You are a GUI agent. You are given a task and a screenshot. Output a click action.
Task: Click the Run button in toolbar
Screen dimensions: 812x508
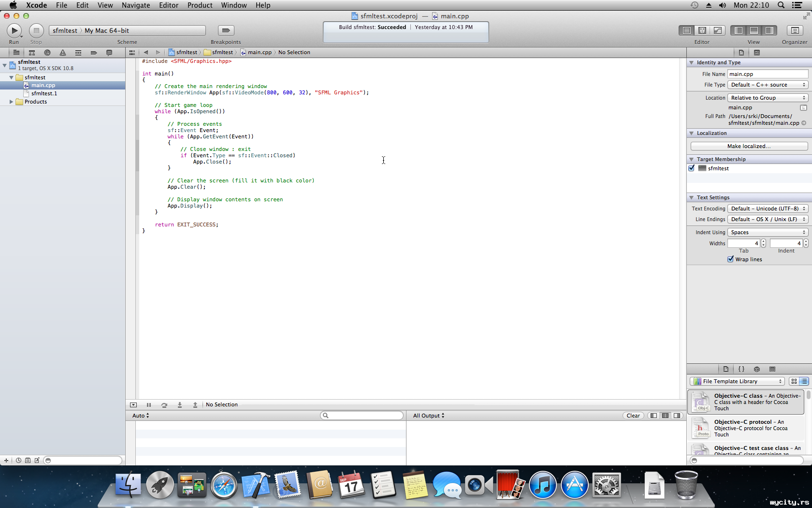14,30
